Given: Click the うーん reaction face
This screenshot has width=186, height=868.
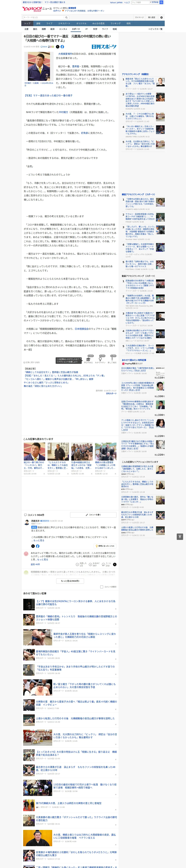Looking at the screenshot, I should pos(104,564).
